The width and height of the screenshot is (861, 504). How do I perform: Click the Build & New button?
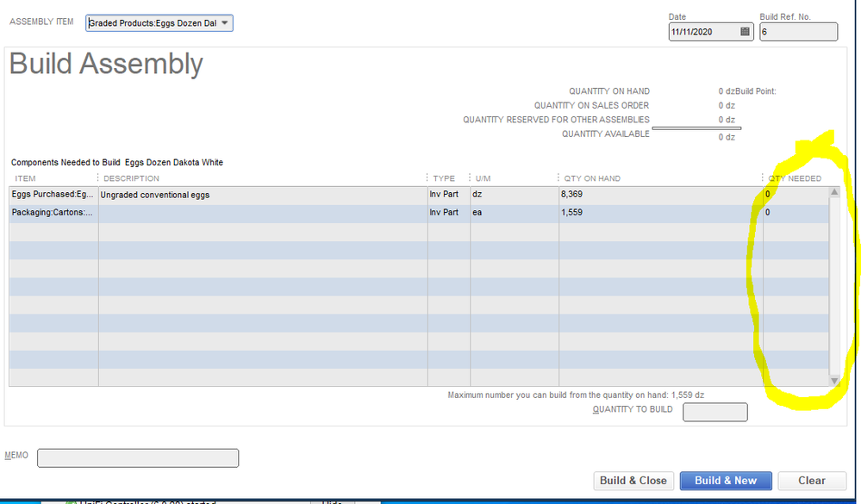(x=726, y=481)
